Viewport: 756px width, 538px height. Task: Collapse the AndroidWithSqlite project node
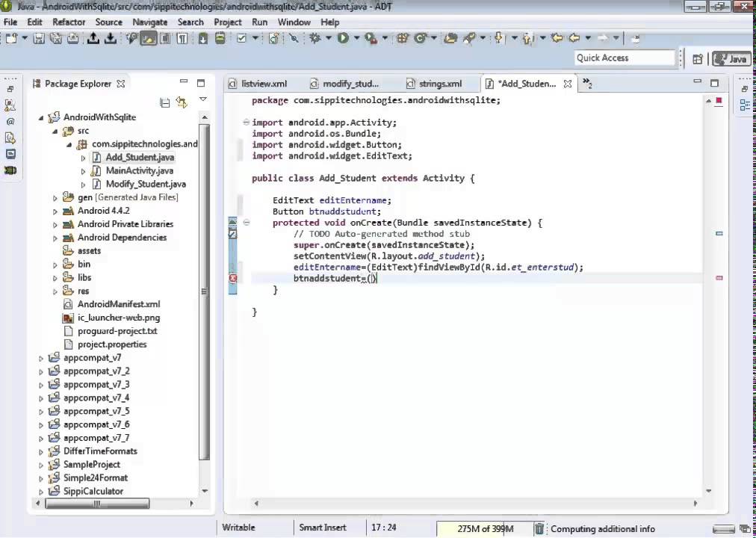[41, 117]
